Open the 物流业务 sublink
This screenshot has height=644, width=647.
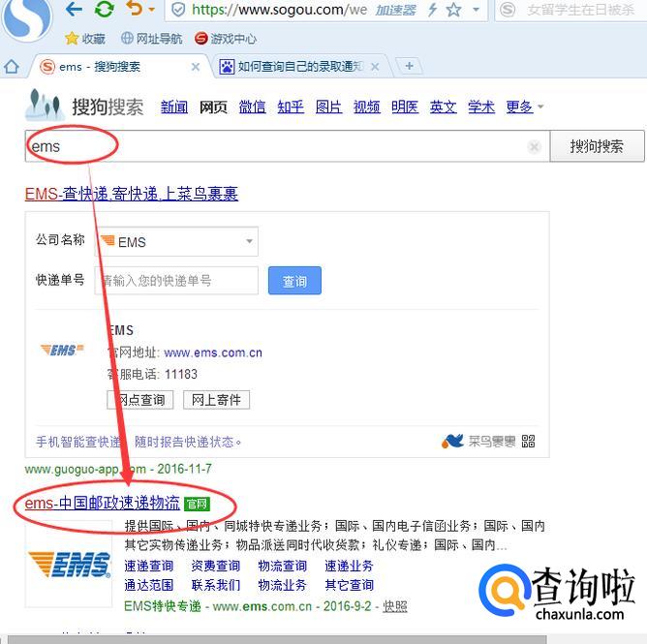pos(282,585)
